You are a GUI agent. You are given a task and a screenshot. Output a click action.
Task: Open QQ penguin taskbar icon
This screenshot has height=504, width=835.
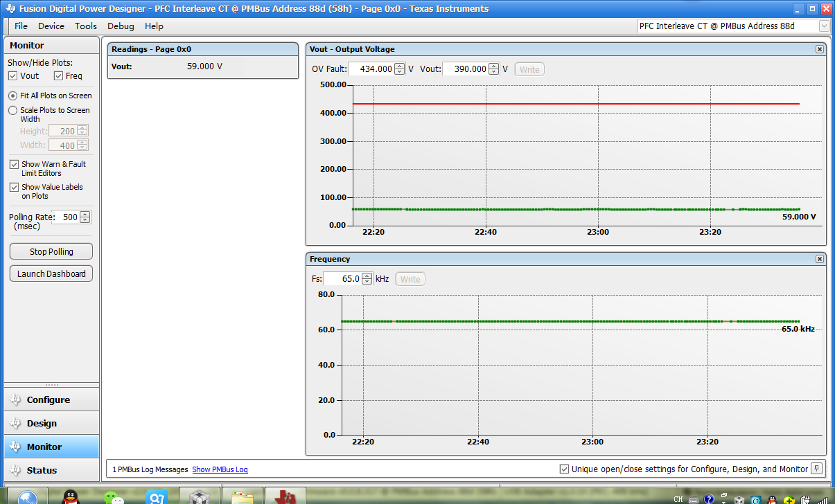[x=71, y=497]
